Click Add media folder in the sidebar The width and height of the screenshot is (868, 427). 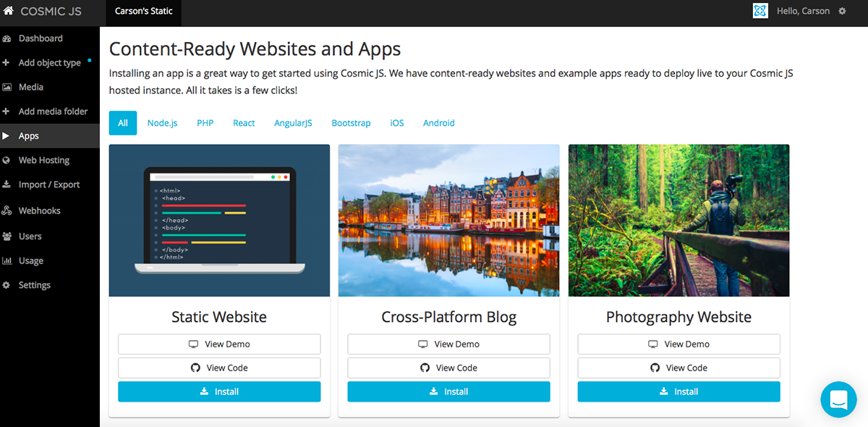click(x=46, y=111)
